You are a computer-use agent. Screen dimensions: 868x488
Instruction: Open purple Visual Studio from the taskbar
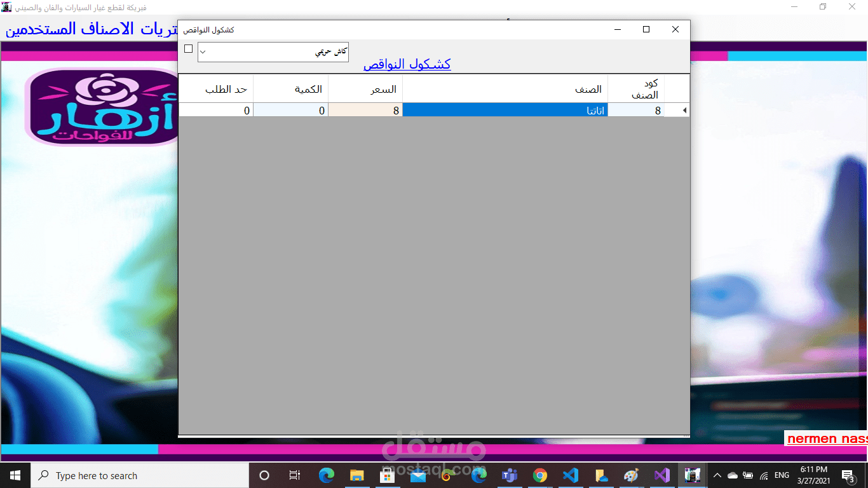tap(661, 475)
